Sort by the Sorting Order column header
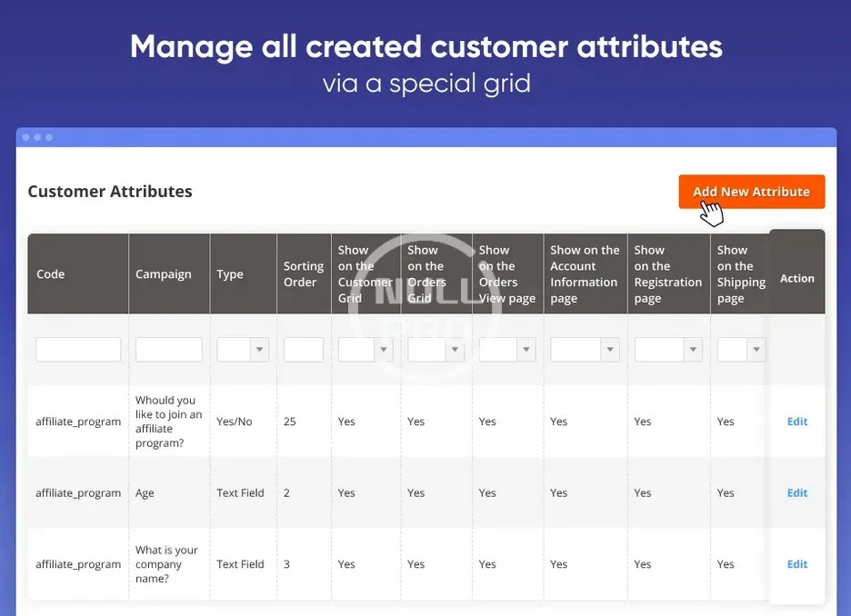This screenshot has width=851, height=616. click(304, 274)
